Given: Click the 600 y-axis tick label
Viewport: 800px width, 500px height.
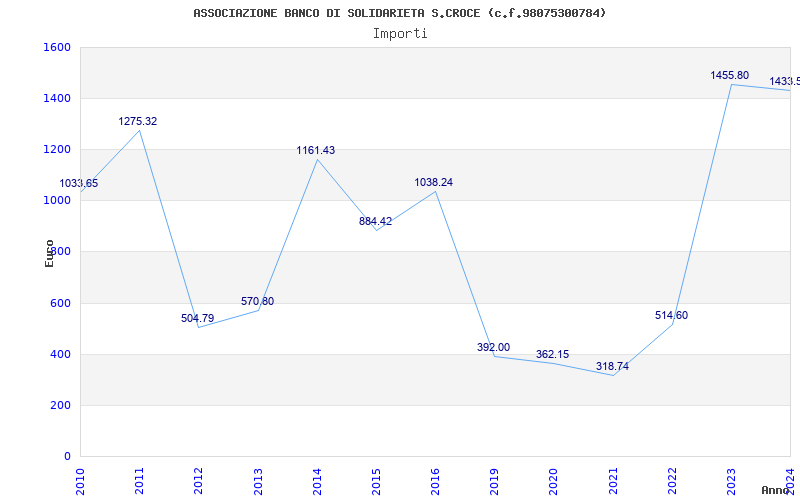Looking at the screenshot, I should click(60, 303).
